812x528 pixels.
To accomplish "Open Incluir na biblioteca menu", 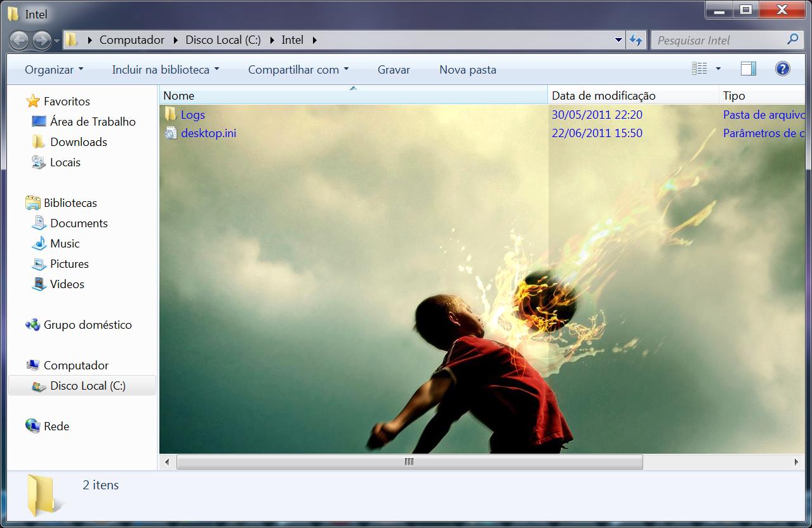I will [166, 70].
